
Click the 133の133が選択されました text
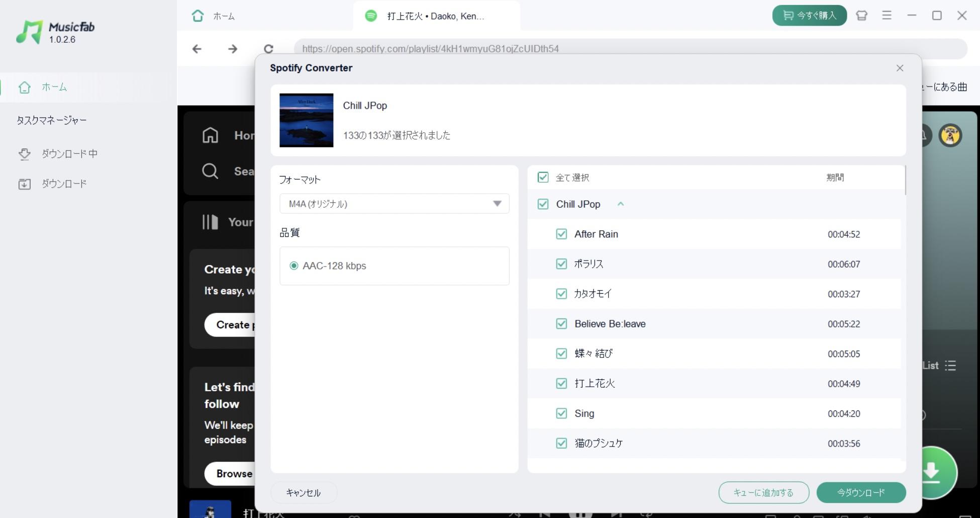pos(397,135)
